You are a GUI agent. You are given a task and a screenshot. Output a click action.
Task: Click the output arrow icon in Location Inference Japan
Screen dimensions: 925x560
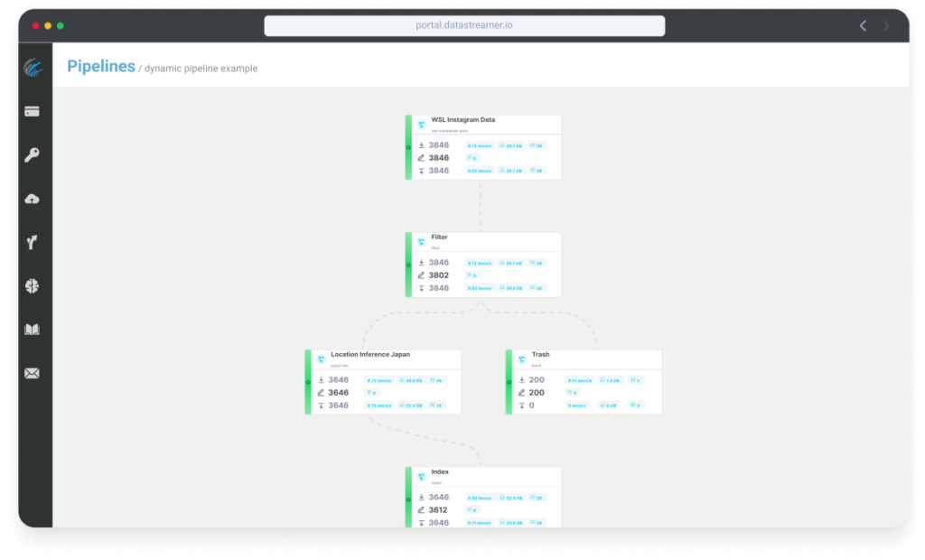pos(321,406)
